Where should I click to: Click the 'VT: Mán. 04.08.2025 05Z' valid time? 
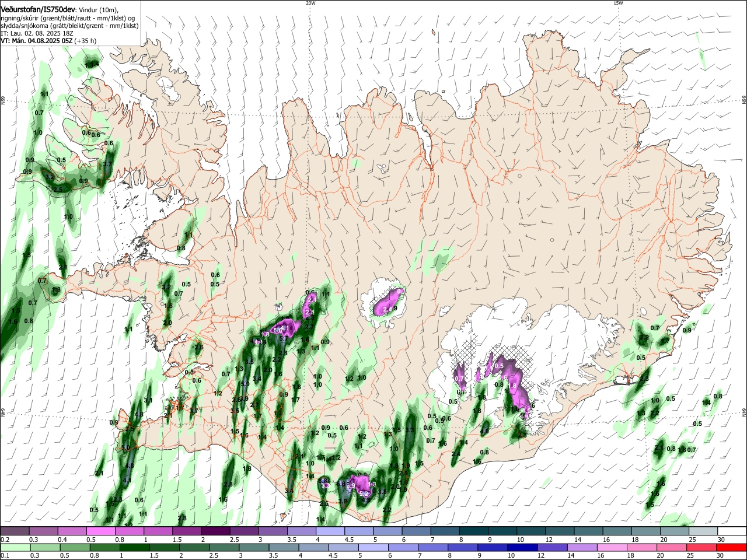[x=36, y=41]
